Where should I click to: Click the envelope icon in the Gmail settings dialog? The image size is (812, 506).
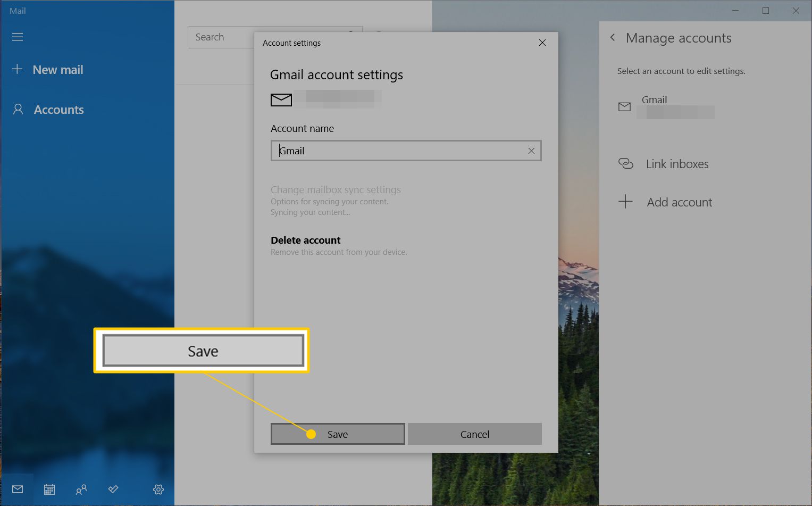pos(281,99)
